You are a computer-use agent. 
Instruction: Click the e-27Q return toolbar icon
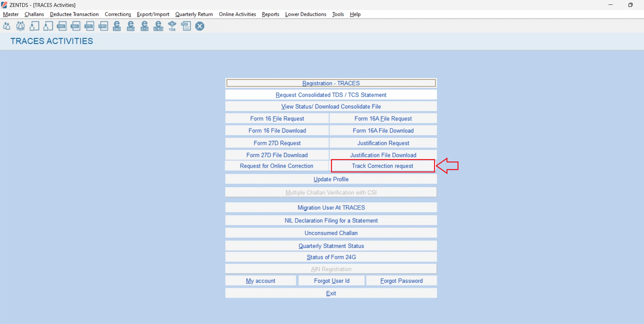[x=144, y=26]
